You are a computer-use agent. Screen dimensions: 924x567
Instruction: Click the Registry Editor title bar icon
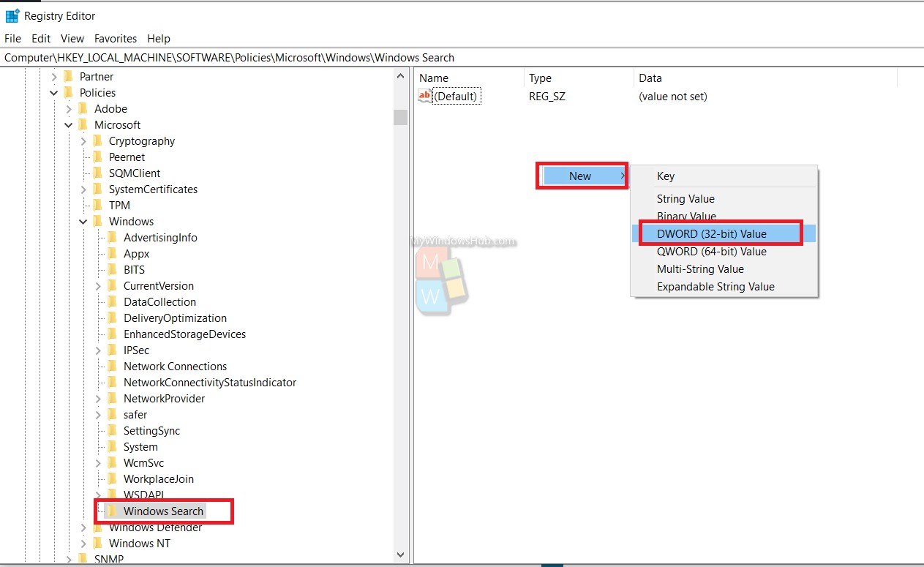point(12,15)
